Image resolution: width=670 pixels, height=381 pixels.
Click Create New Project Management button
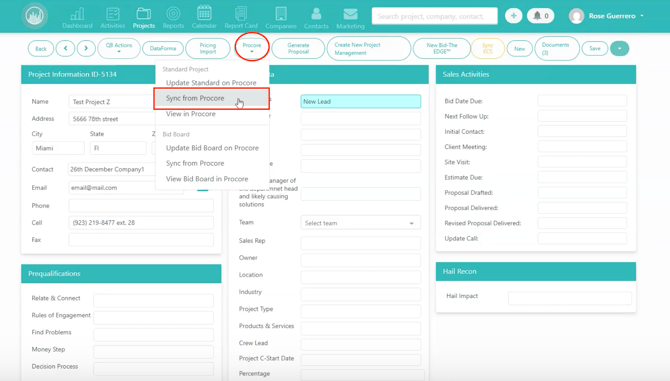[x=368, y=48]
